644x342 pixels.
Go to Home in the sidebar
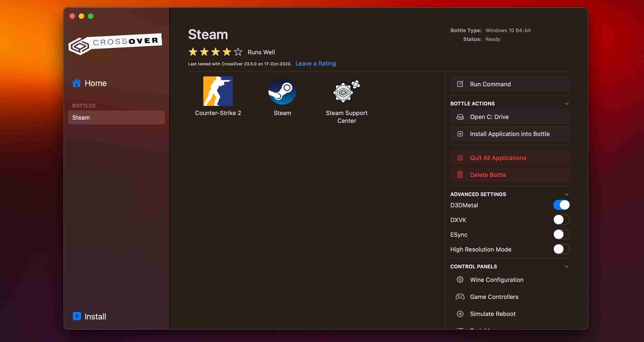pos(89,83)
